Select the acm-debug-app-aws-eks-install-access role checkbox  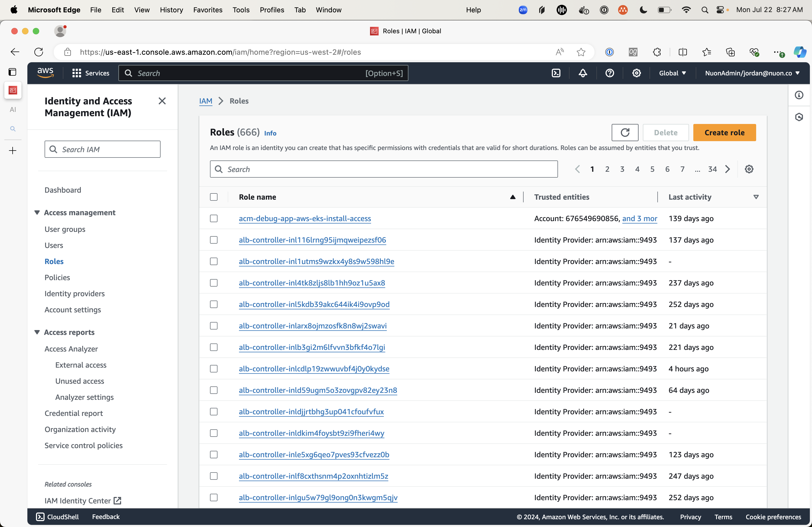point(213,218)
